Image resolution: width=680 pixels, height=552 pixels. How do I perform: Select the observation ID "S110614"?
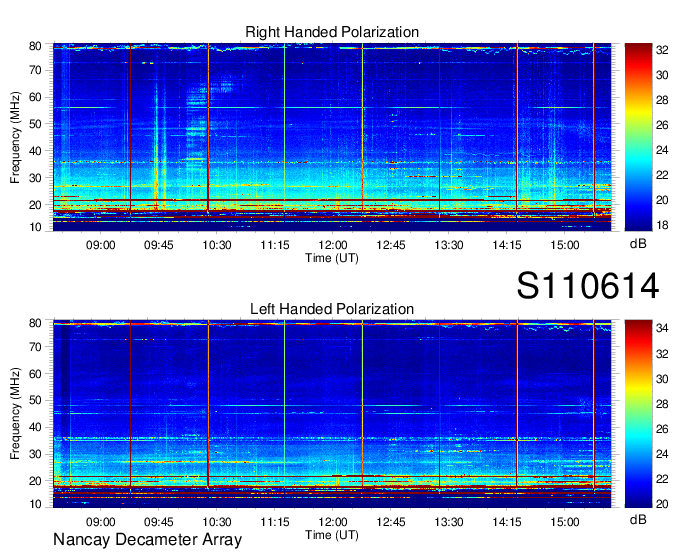[588, 286]
